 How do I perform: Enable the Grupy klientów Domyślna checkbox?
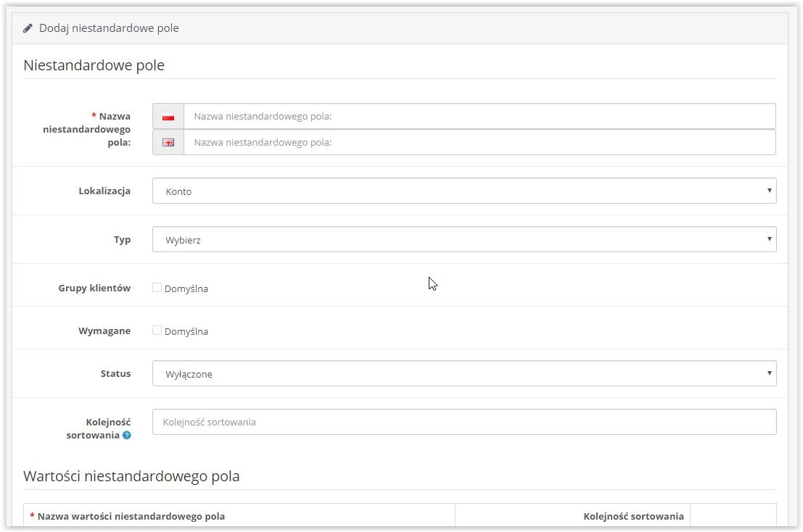click(x=157, y=288)
